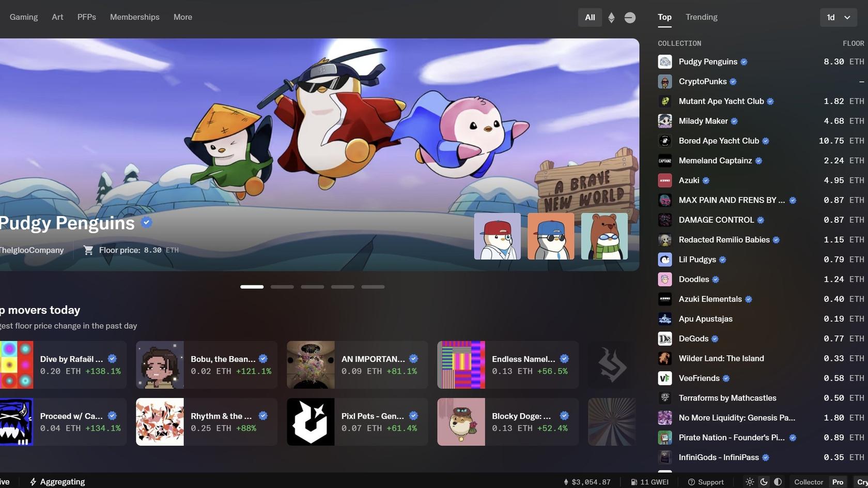The height and width of the screenshot is (488, 868).
Task: Open the Dive by Rafaël mover card
Action: 63,365
